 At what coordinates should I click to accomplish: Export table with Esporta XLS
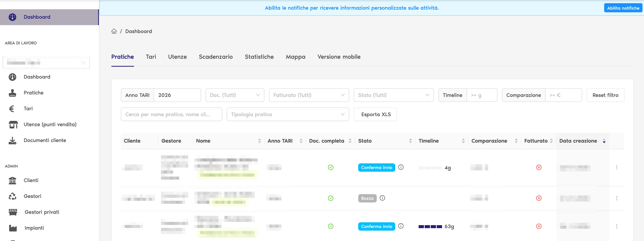[x=375, y=114]
